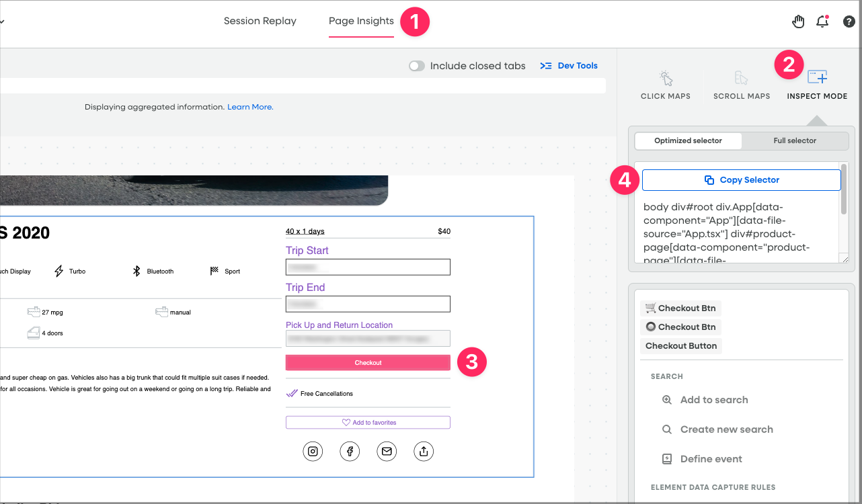Click the email envelope icon
Screen dimensions: 862x504
click(x=387, y=451)
